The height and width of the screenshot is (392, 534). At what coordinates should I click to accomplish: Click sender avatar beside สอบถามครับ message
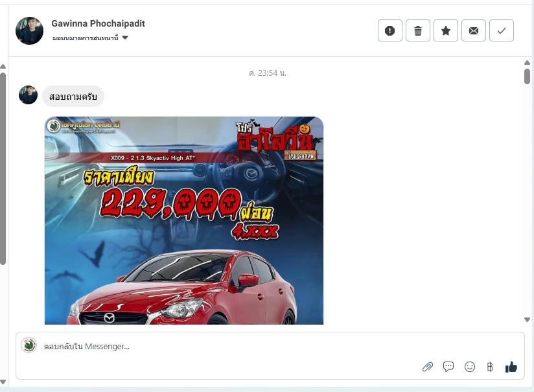(x=28, y=95)
